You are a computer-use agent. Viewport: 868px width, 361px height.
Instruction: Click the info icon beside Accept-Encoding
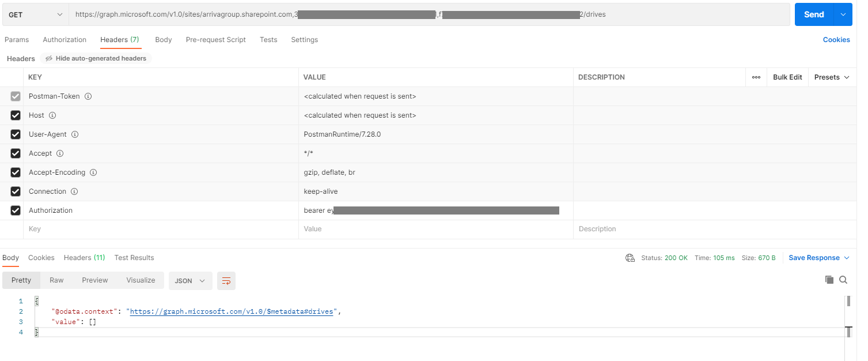[x=93, y=172]
